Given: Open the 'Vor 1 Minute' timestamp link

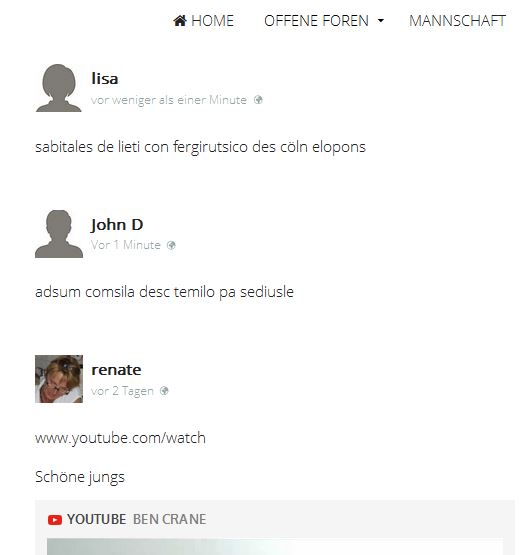Looking at the screenshot, I should 126,245.
